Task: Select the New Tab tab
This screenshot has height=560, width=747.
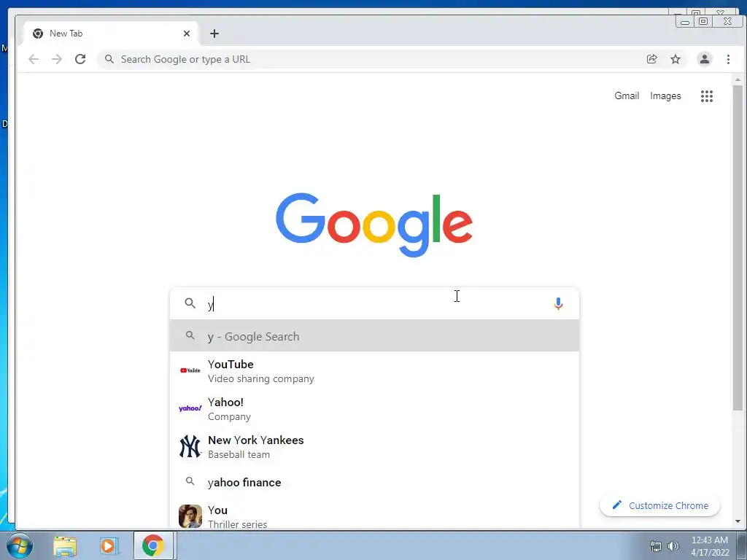Action: click(x=111, y=34)
